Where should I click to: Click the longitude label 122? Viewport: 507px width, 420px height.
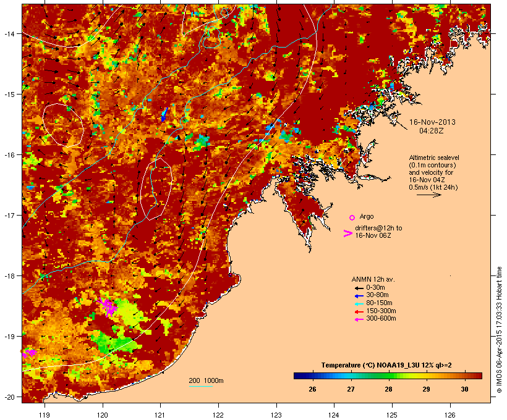[x=218, y=415]
